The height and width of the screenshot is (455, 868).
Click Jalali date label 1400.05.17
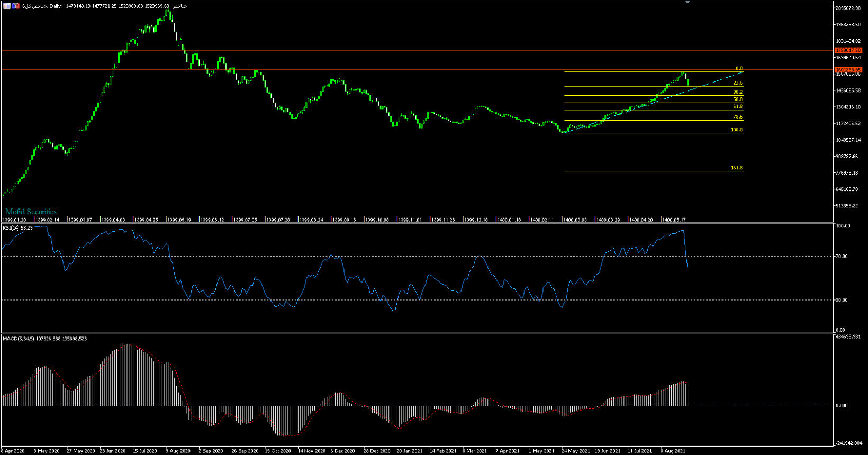point(674,220)
